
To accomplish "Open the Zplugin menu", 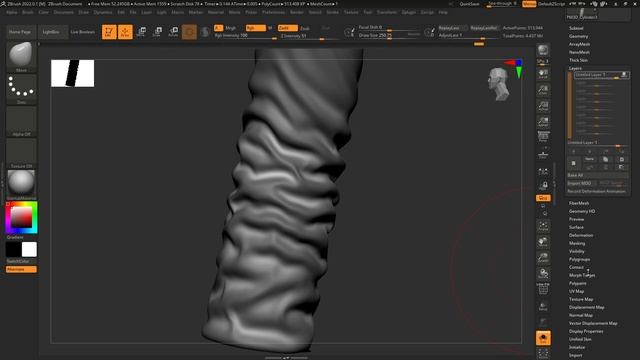I will (x=409, y=12).
